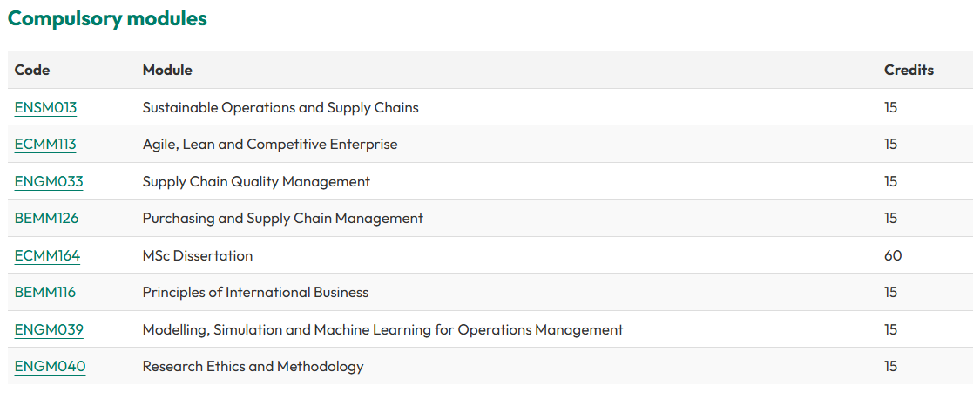Open the ENGM040 module code link

(50, 367)
